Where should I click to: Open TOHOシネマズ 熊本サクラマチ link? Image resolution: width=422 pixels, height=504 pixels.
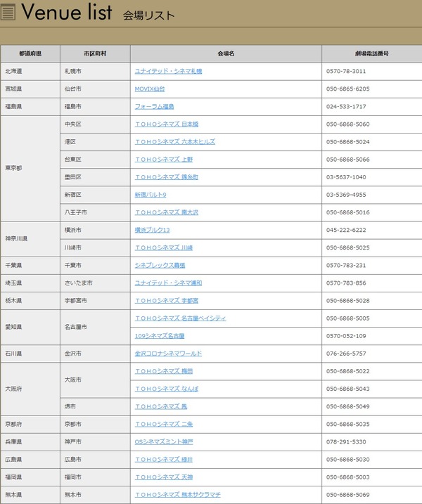(x=177, y=495)
